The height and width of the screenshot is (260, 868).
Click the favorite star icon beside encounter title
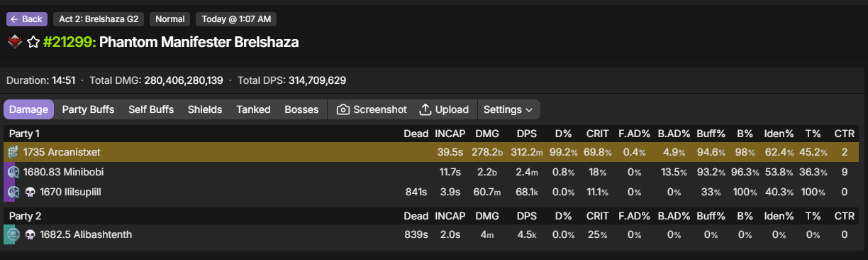click(33, 42)
